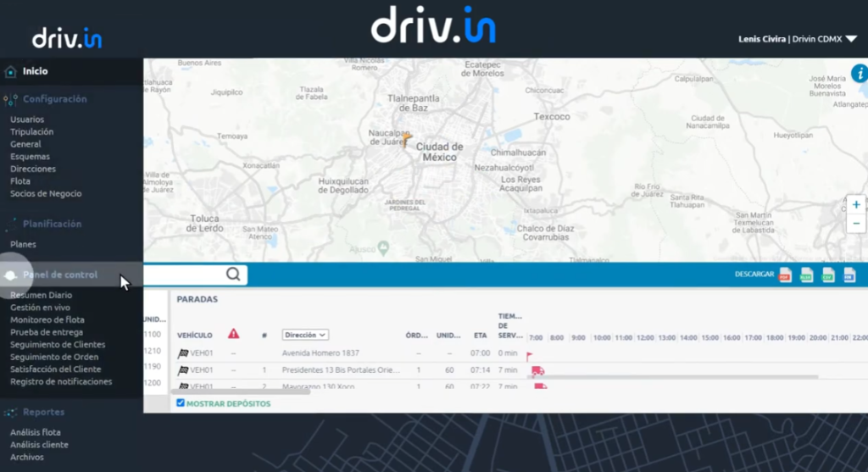Open Seguimiento de Clientes
868x472 pixels.
click(58, 344)
